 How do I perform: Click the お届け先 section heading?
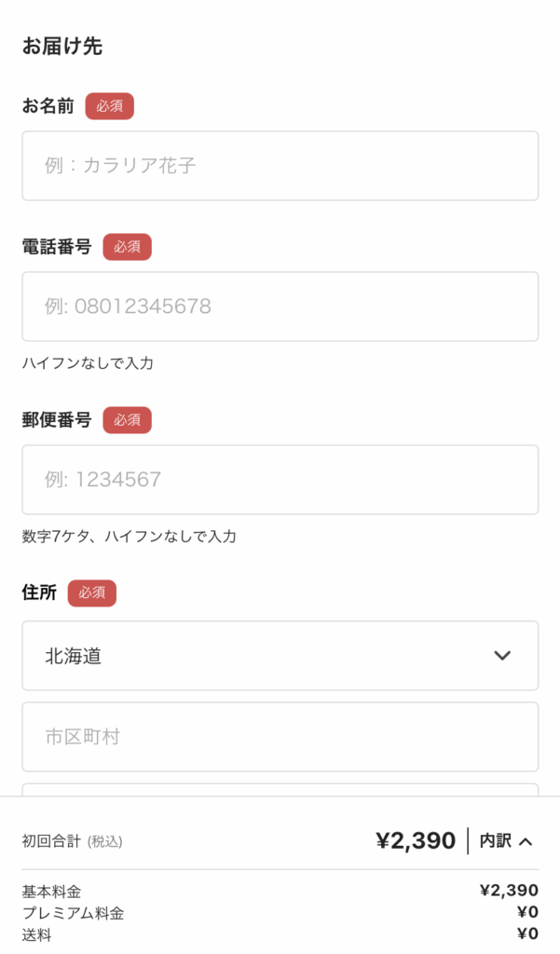(x=62, y=47)
